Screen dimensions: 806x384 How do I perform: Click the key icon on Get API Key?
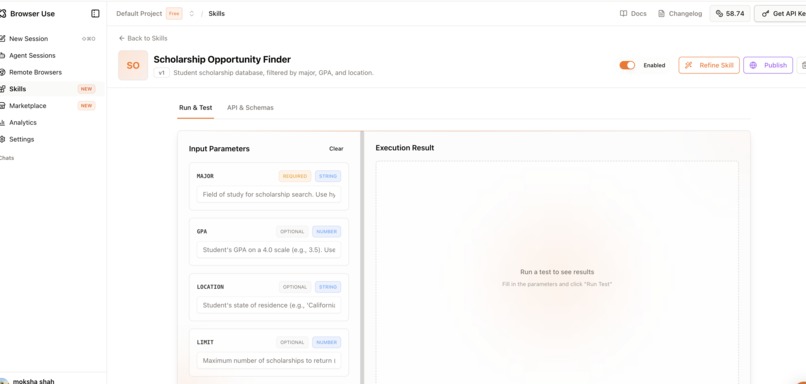(765, 14)
